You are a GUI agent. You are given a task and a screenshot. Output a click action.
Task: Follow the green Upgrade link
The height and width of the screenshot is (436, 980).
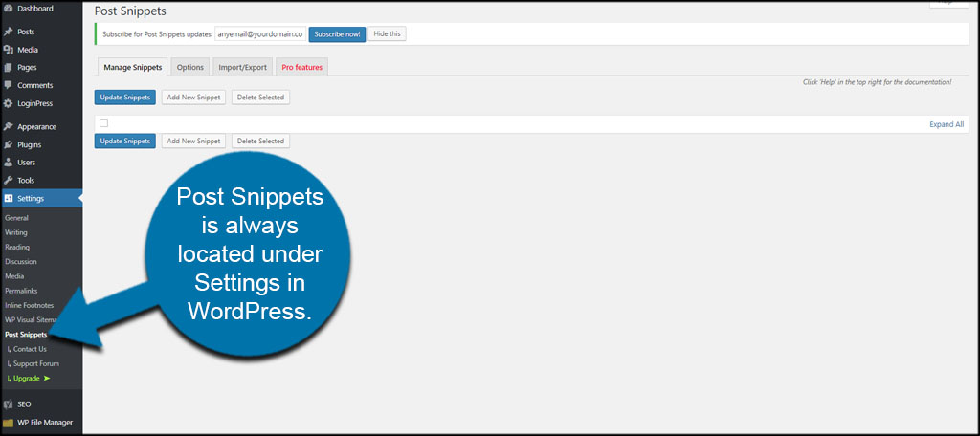[29, 379]
